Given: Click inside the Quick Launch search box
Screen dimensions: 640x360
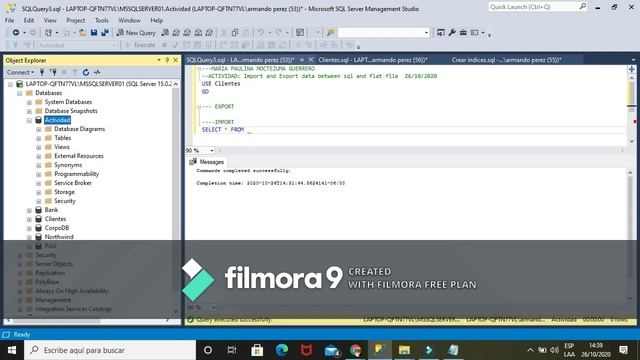Looking at the screenshot, I should click(537, 7).
